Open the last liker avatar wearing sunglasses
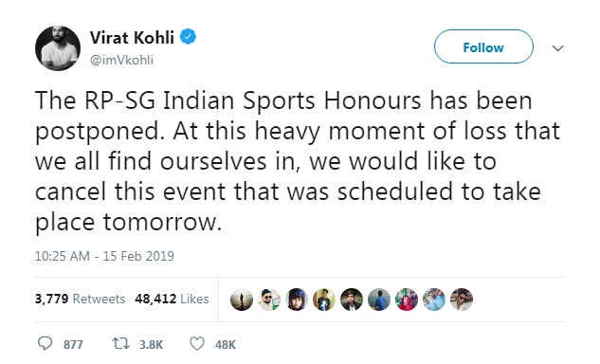The image size is (600, 364). coord(462,300)
